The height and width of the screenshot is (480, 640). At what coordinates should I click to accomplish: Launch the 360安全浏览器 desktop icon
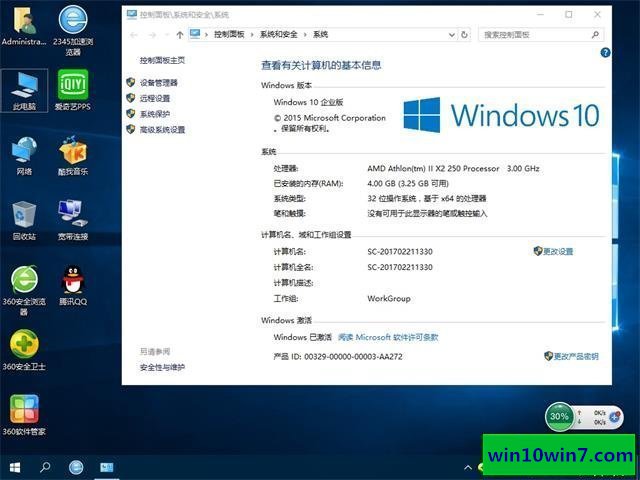pos(24,291)
